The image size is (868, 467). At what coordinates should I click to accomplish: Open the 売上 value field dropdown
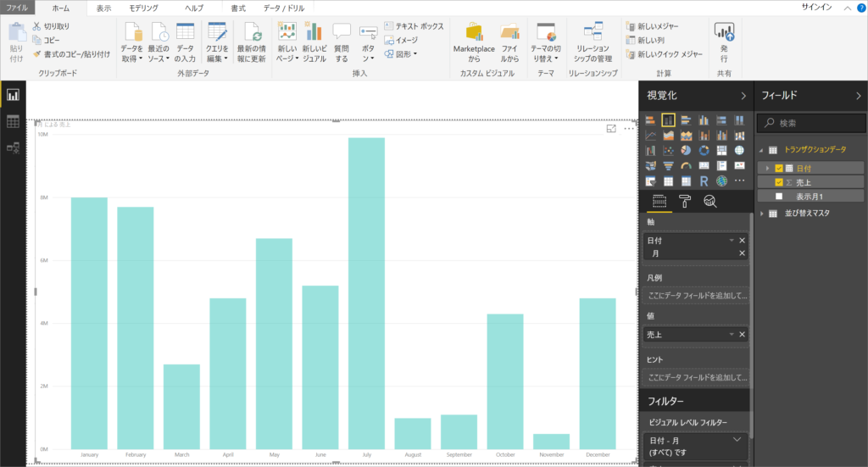(x=732, y=334)
